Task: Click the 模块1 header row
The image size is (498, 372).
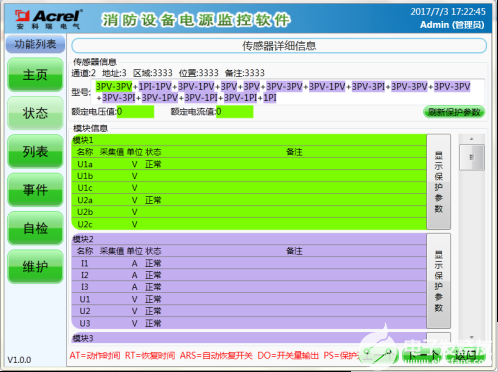Action: (249, 140)
